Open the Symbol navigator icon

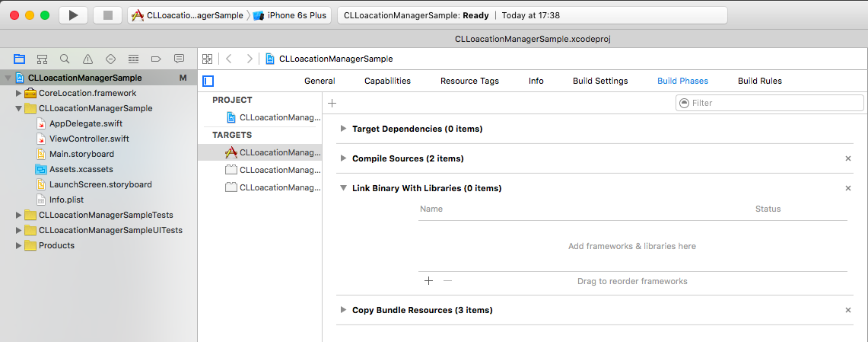43,59
